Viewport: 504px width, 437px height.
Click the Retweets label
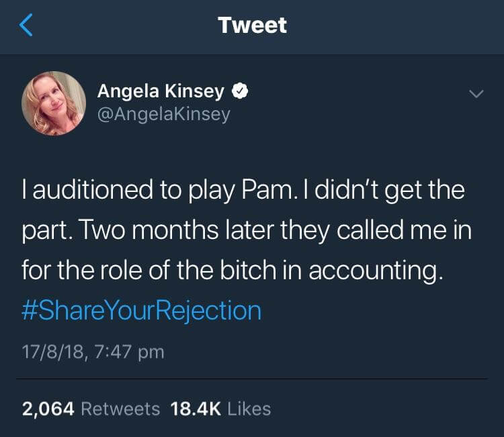click(x=120, y=409)
